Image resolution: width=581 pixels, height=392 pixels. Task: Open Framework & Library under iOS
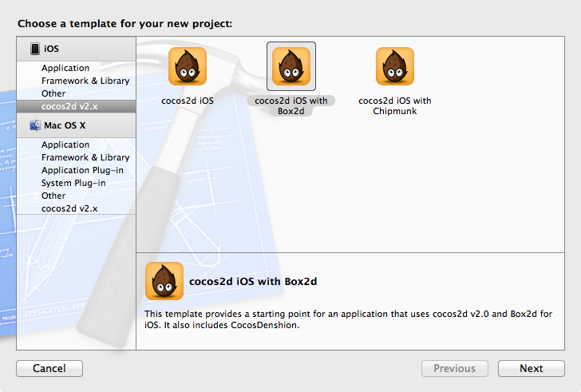(85, 81)
